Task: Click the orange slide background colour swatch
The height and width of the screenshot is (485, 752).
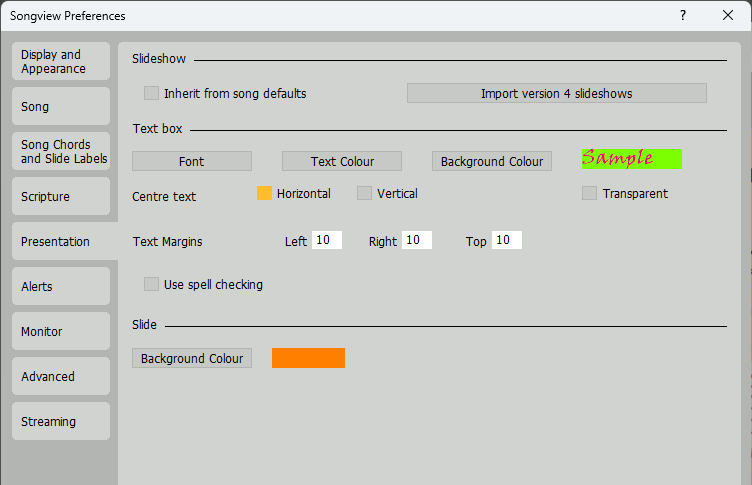Action: [308, 358]
